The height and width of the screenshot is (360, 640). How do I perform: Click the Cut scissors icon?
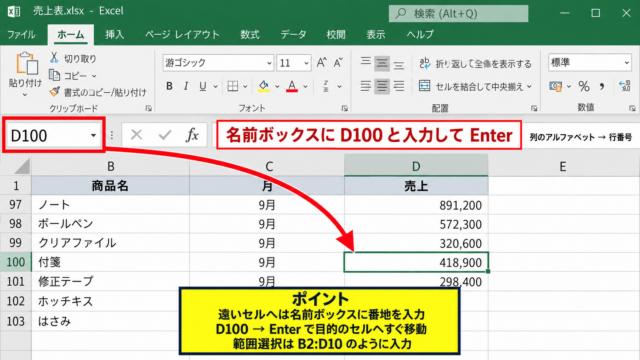click(54, 58)
